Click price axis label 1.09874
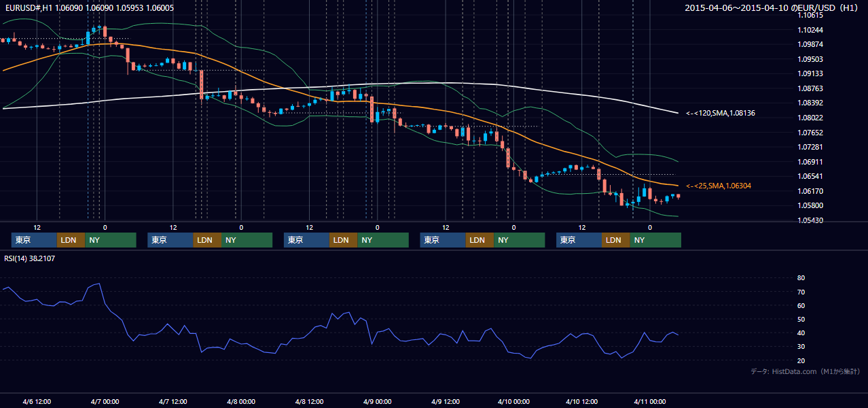This screenshot has width=868, height=408. pos(810,44)
